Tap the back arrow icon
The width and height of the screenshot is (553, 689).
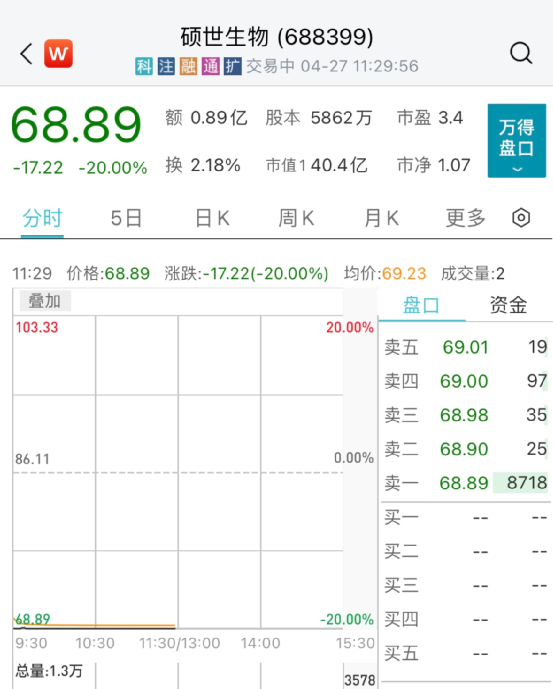pyautogui.click(x=26, y=54)
